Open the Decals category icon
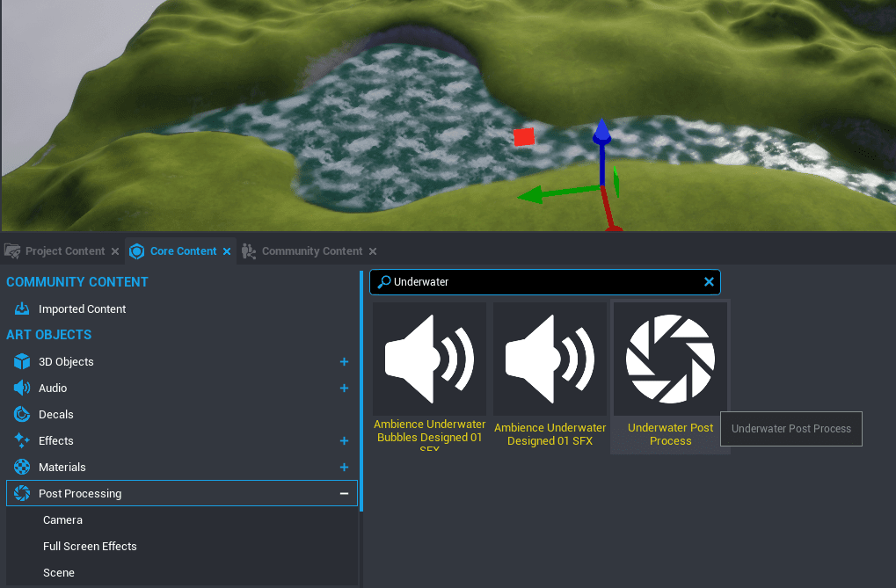This screenshot has height=588, width=896. pyautogui.click(x=21, y=414)
